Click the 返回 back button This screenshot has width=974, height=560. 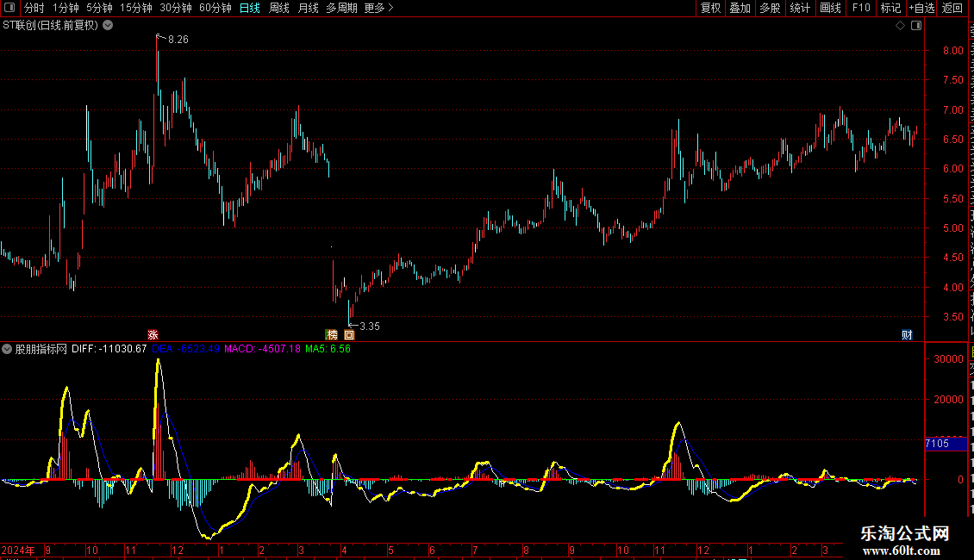tap(952, 8)
